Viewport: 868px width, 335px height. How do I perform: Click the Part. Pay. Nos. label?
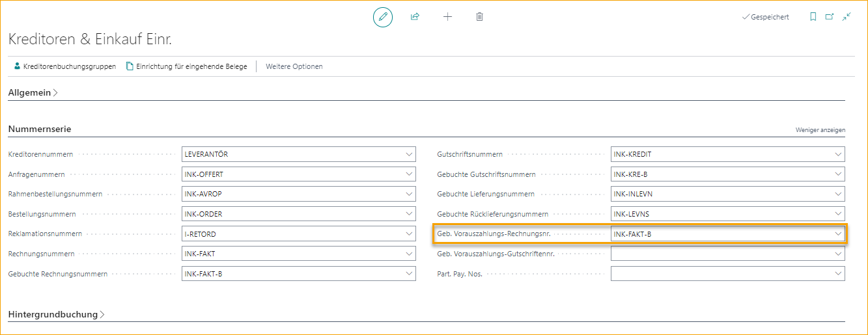(460, 274)
